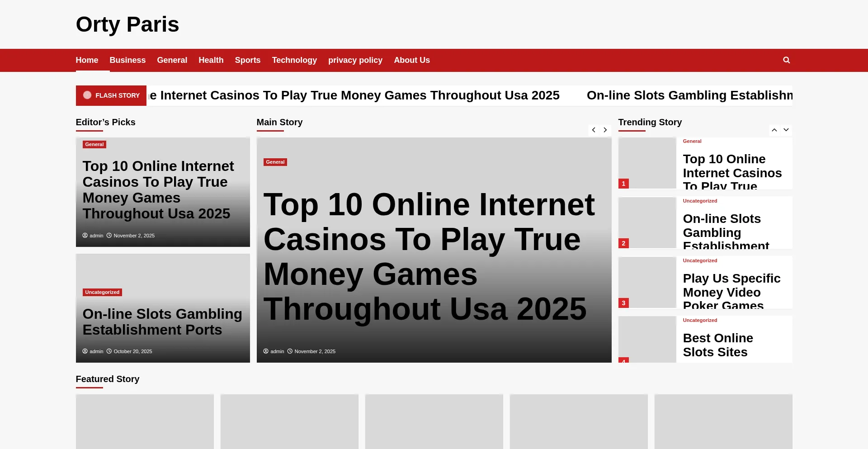
Task: Open the Business menu item
Action: pyautogui.click(x=127, y=60)
